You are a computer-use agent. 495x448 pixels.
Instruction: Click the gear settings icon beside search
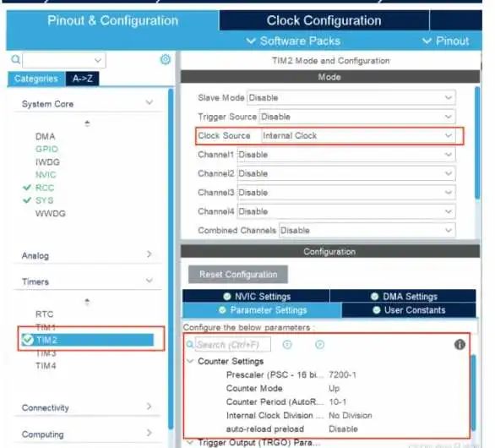point(166,59)
